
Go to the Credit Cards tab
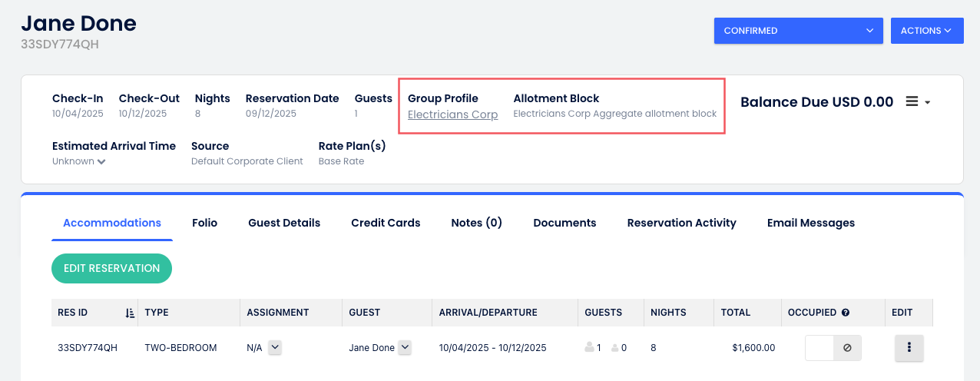(x=386, y=223)
